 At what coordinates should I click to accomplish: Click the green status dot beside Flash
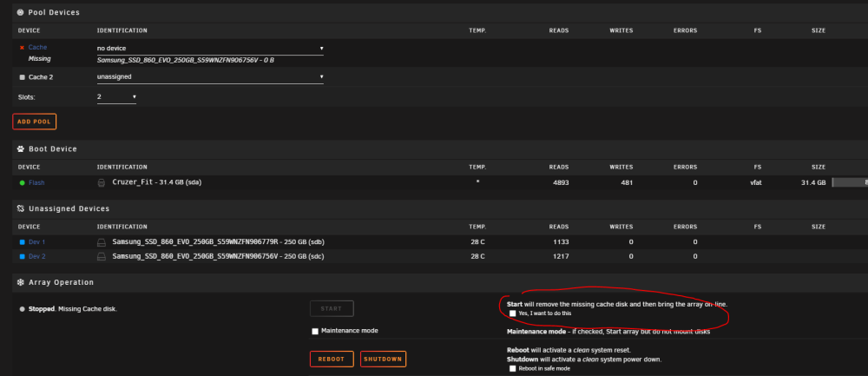(x=23, y=182)
